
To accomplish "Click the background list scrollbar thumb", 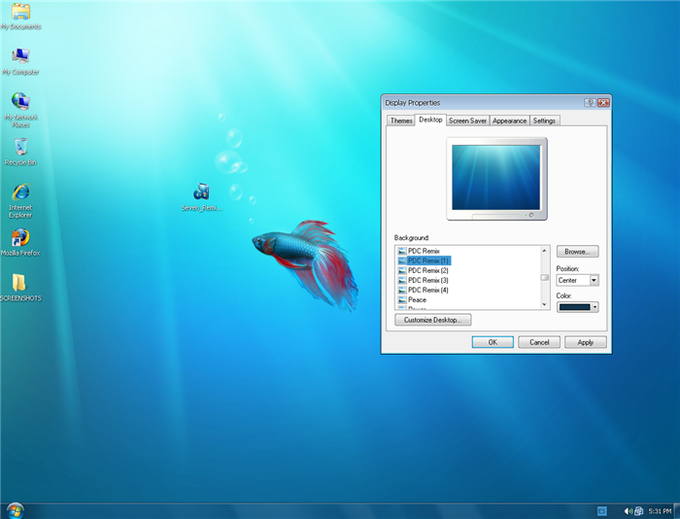I will click(545, 277).
